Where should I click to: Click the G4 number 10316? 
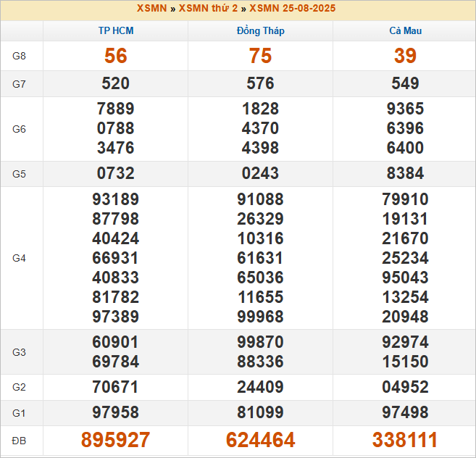[x=261, y=238]
